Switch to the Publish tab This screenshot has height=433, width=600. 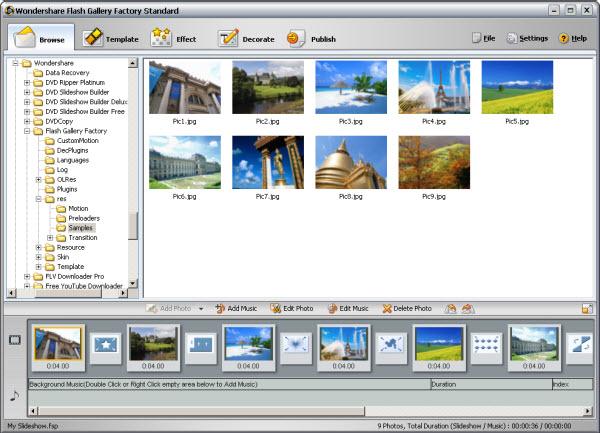click(311, 39)
